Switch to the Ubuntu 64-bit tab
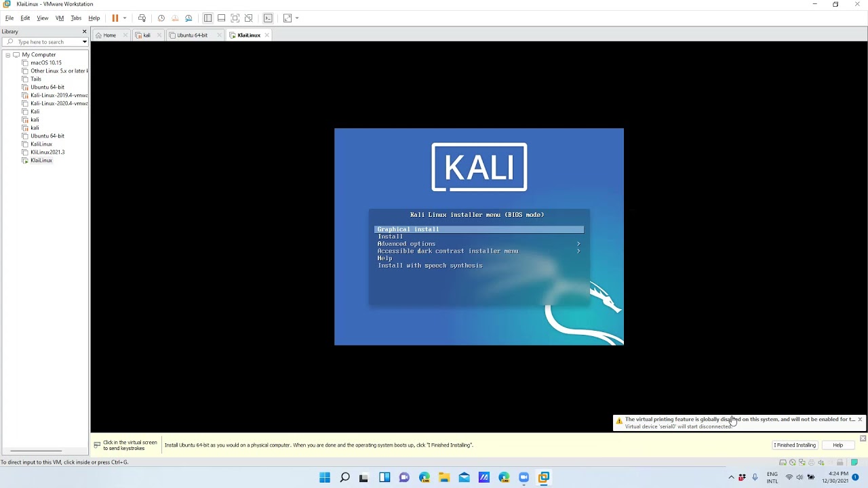The height and width of the screenshot is (488, 868). [192, 35]
